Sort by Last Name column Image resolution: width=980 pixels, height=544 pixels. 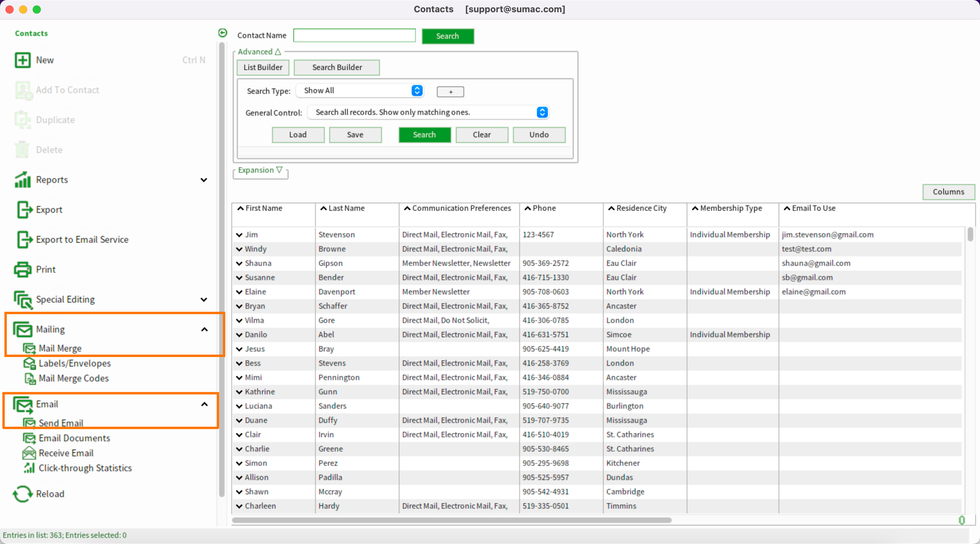pyautogui.click(x=342, y=208)
